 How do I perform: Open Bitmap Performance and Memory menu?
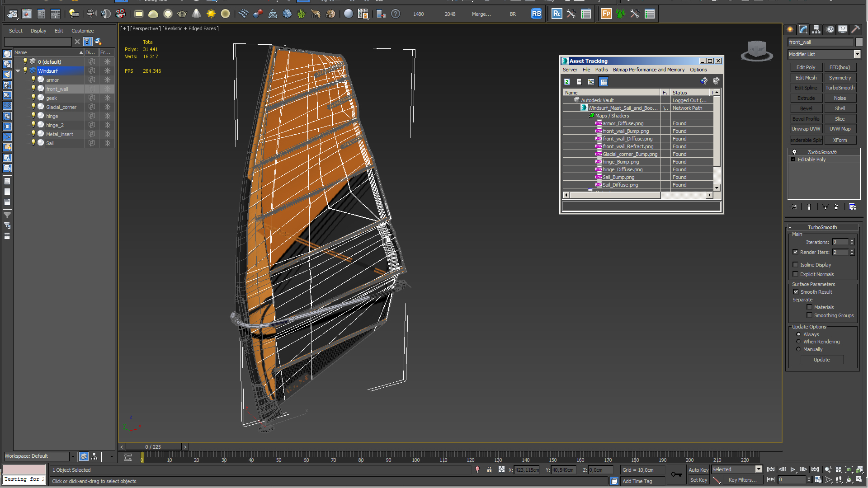click(648, 70)
